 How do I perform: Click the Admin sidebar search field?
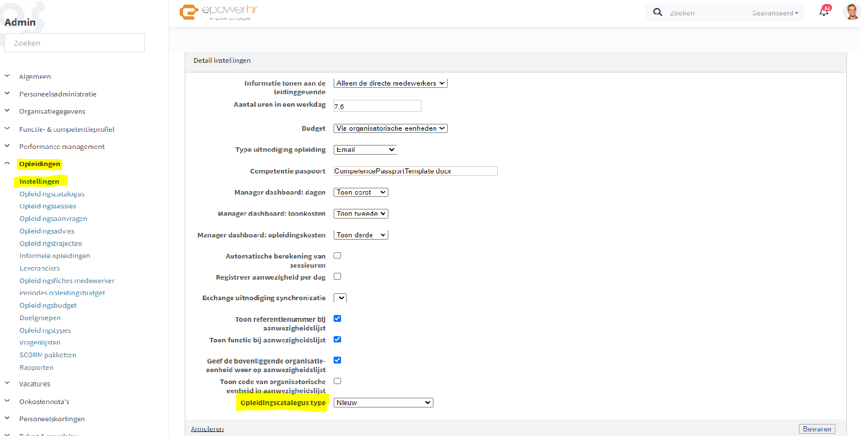pos(75,43)
